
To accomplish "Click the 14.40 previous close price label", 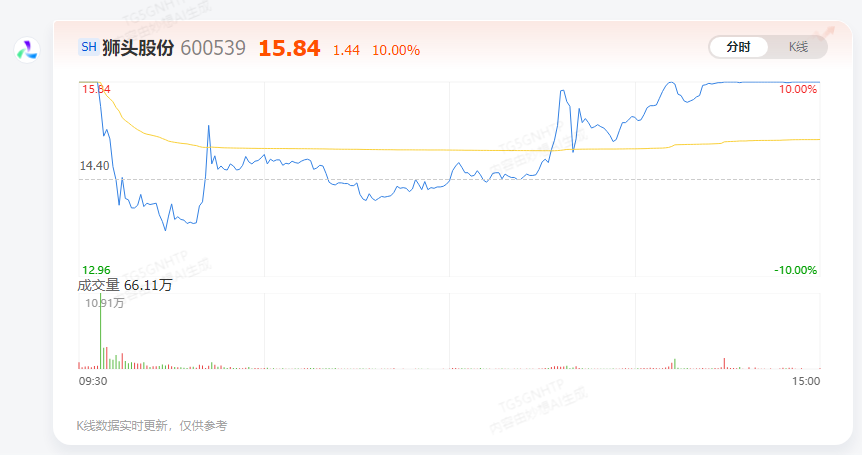I will [x=96, y=166].
